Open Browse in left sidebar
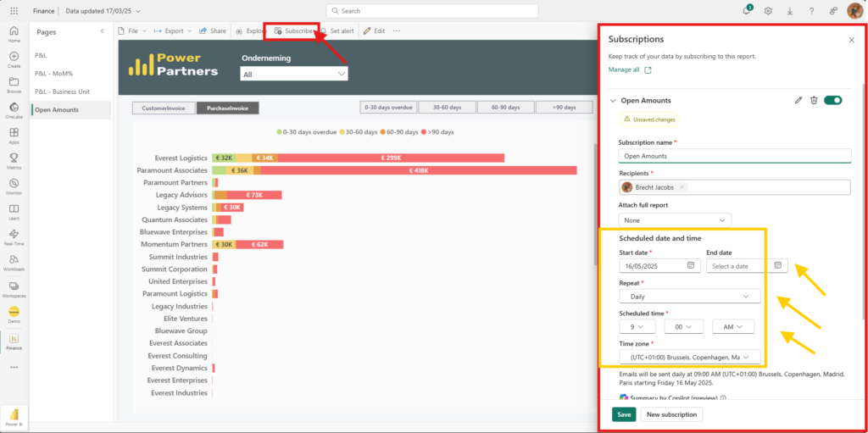 click(14, 85)
